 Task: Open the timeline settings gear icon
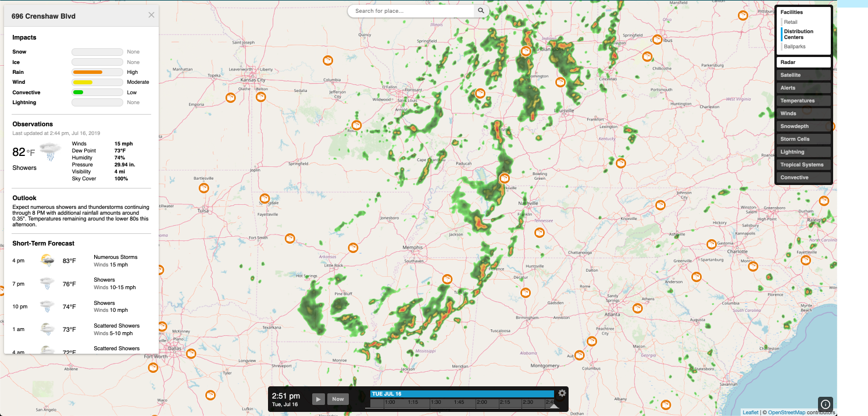click(561, 393)
